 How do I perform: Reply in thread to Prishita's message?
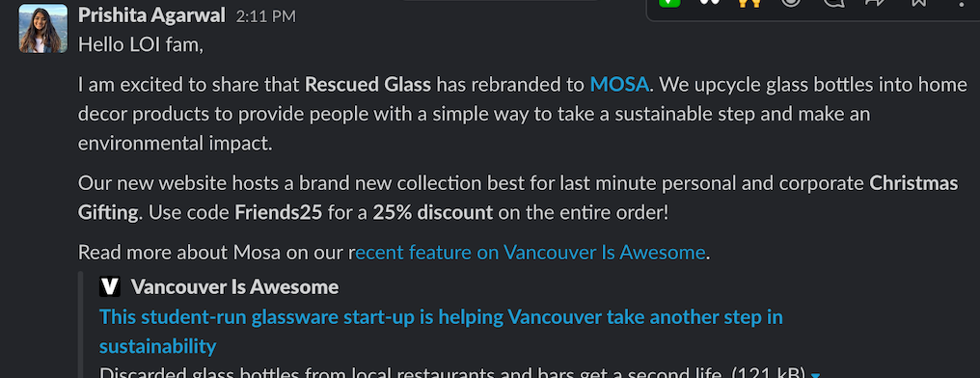tap(833, 3)
